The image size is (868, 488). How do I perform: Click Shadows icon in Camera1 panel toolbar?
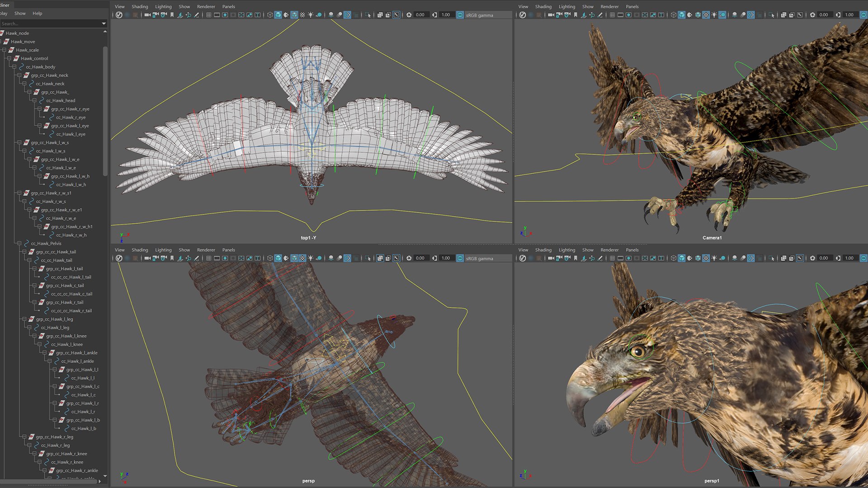coord(722,15)
